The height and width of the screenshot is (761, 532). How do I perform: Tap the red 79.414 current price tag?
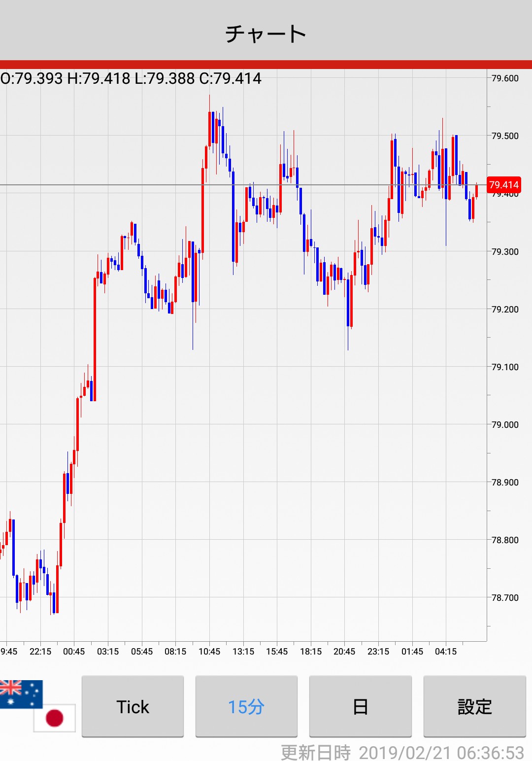[503, 185]
